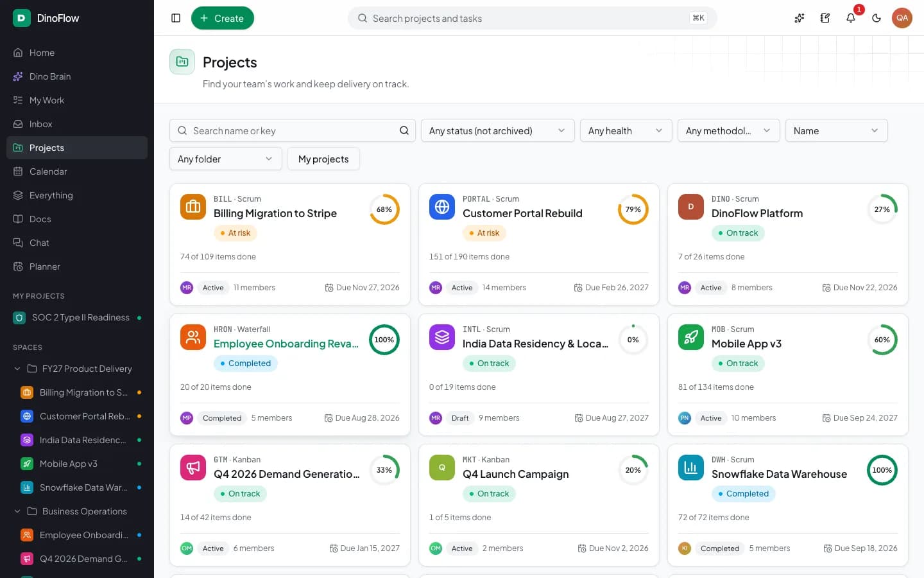Screen dimensions: 924x578
Task: Click the At risk badge on Customer Portal Rebuild
Action: pyautogui.click(x=484, y=233)
